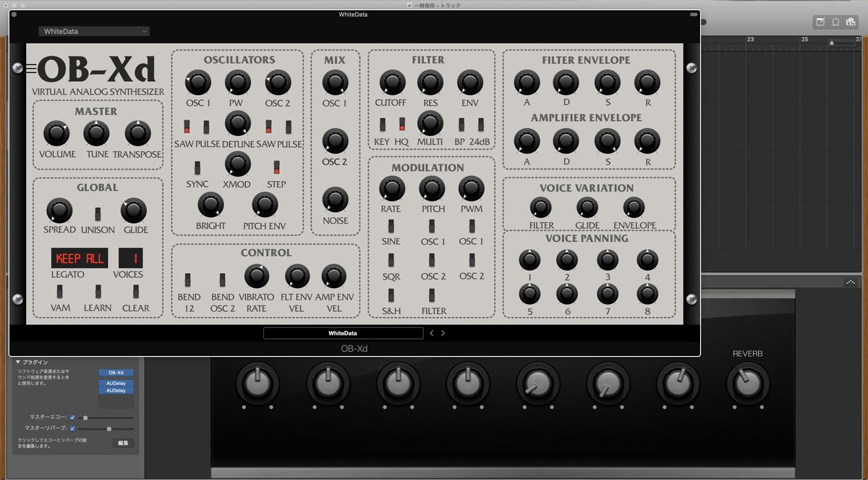
Task: Click the 編集 edit button
Action: (123, 442)
